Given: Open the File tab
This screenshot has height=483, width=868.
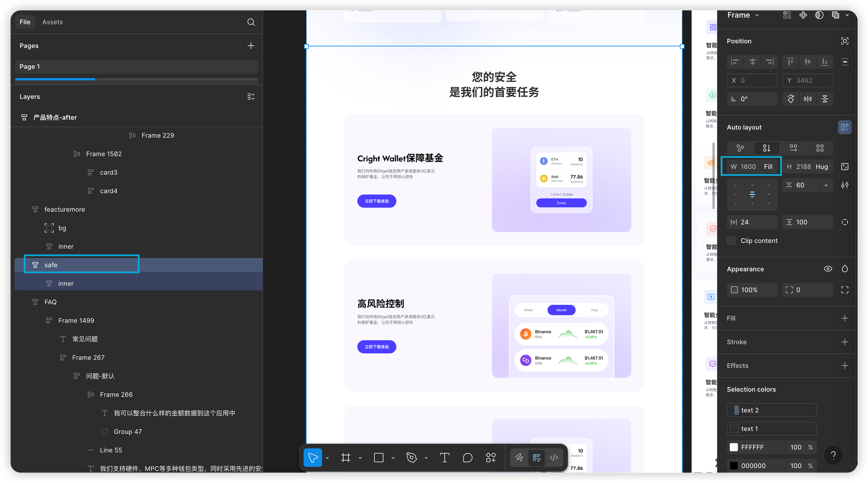Looking at the screenshot, I should [25, 22].
